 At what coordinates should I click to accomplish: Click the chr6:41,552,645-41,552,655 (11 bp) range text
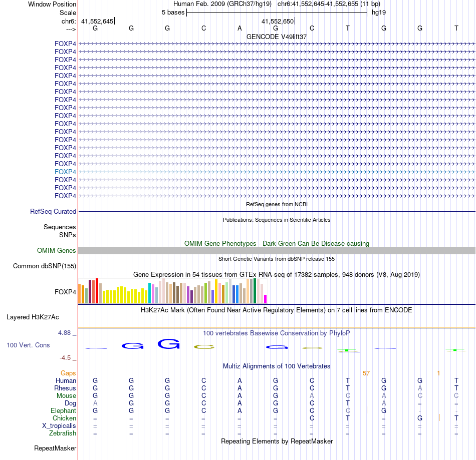click(x=329, y=4)
